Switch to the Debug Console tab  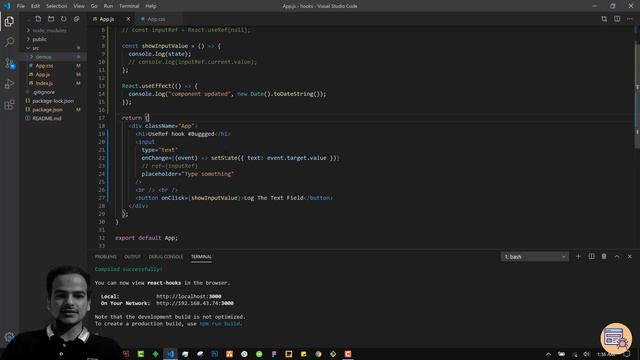pos(166,257)
